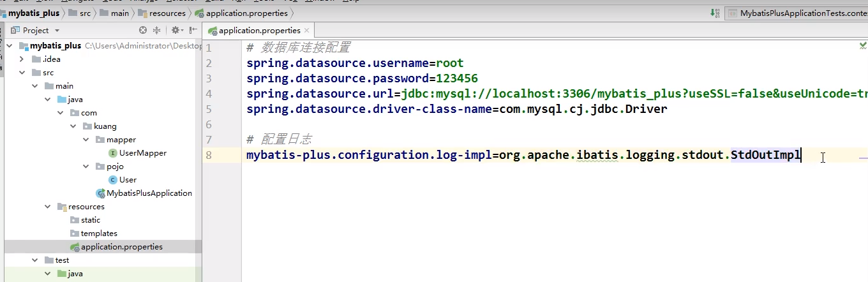Collapse the kuang package node
Viewport: 868px width, 282px height.
click(73, 126)
